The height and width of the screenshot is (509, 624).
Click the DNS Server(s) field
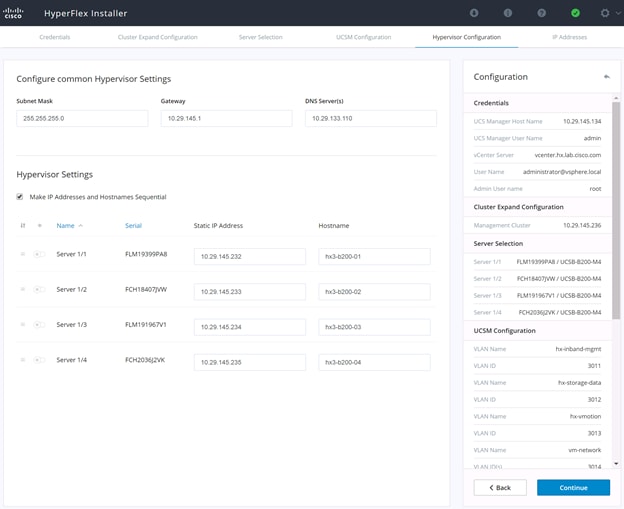(x=370, y=119)
